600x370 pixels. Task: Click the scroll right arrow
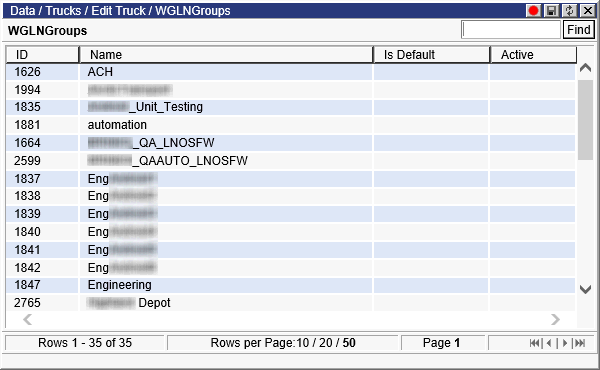pos(555,319)
